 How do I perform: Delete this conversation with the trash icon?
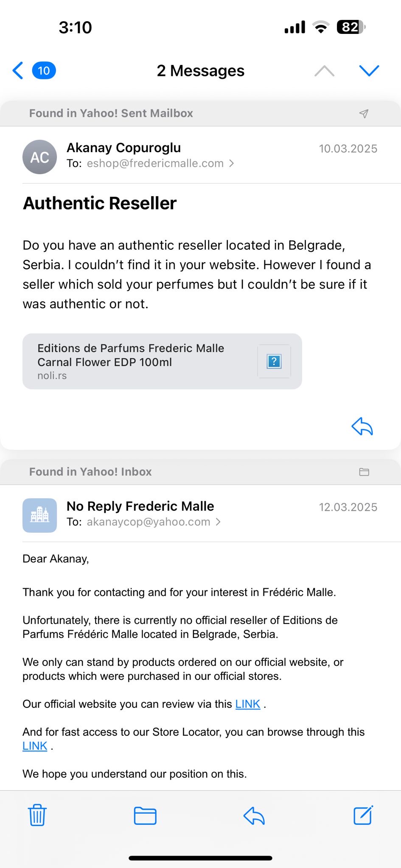(37, 815)
